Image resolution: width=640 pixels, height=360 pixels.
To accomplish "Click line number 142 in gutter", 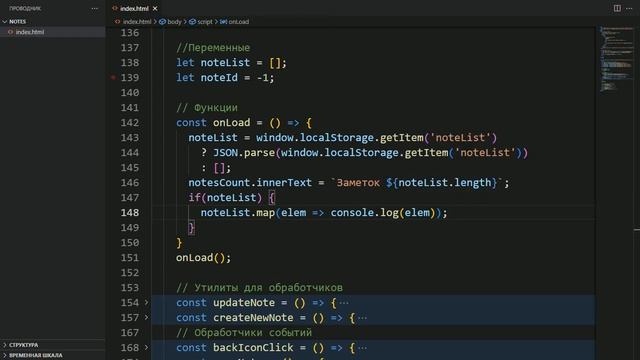I will (x=130, y=122).
